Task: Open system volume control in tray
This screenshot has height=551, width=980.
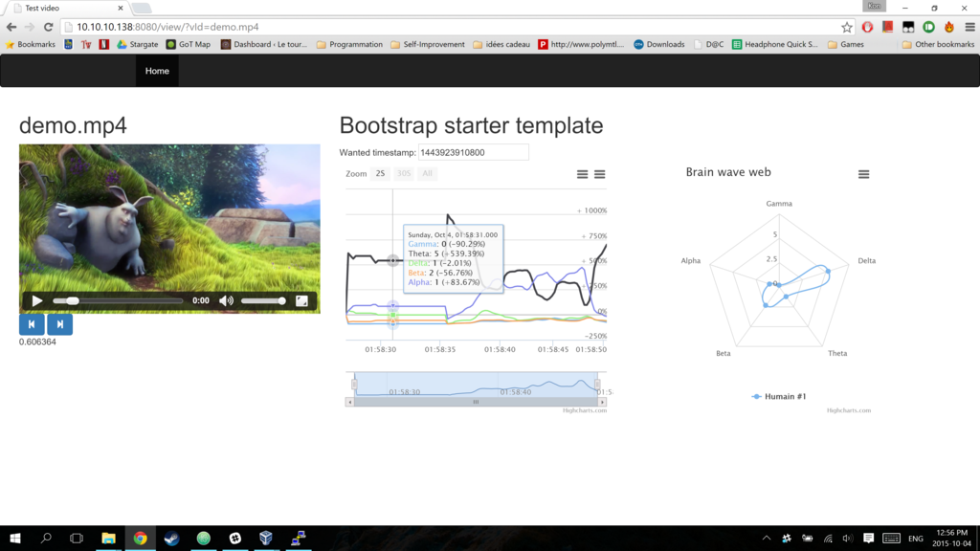Action: (x=848, y=538)
